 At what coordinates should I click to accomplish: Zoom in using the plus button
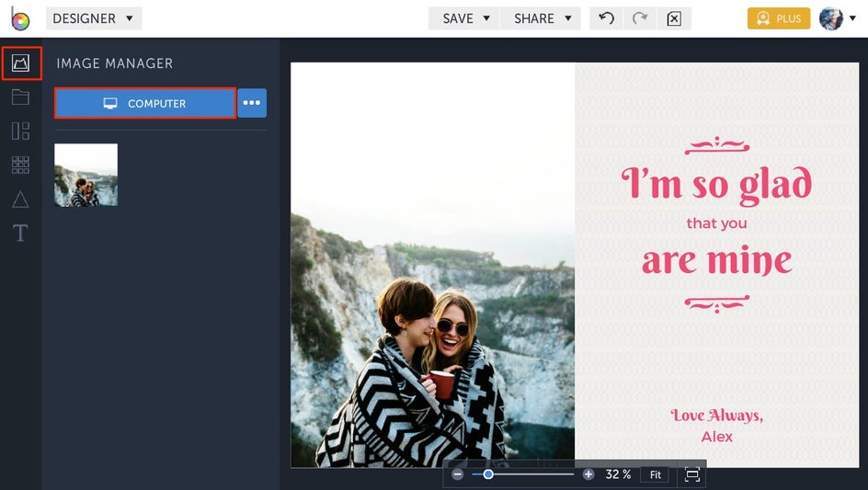coord(588,474)
